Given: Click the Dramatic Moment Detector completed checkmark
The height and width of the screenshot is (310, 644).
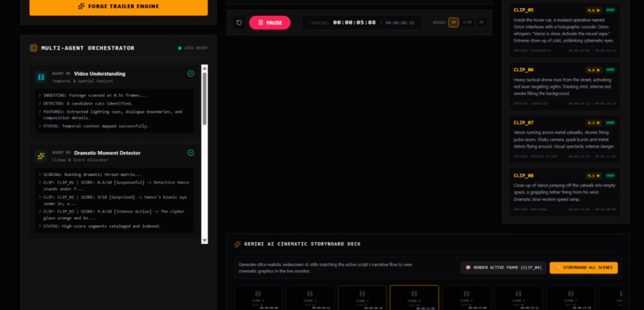Looking at the screenshot, I should (x=191, y=153).
